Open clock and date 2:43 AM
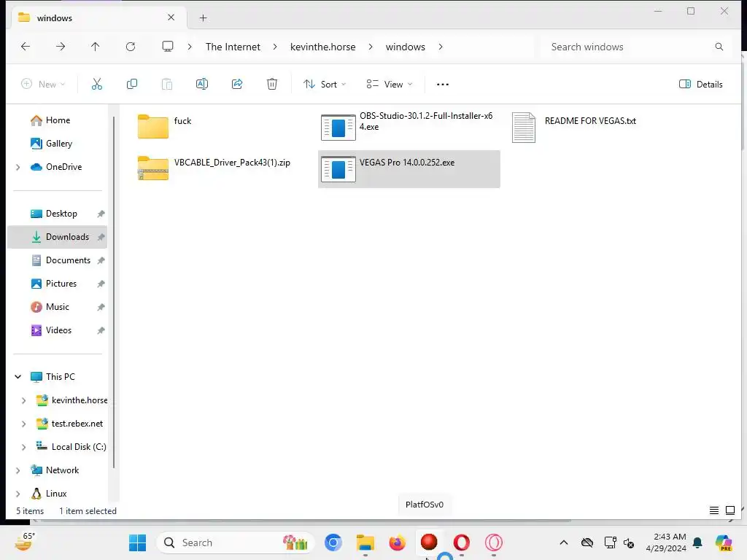This screenshot has width=747, height=560. point(666,542)
